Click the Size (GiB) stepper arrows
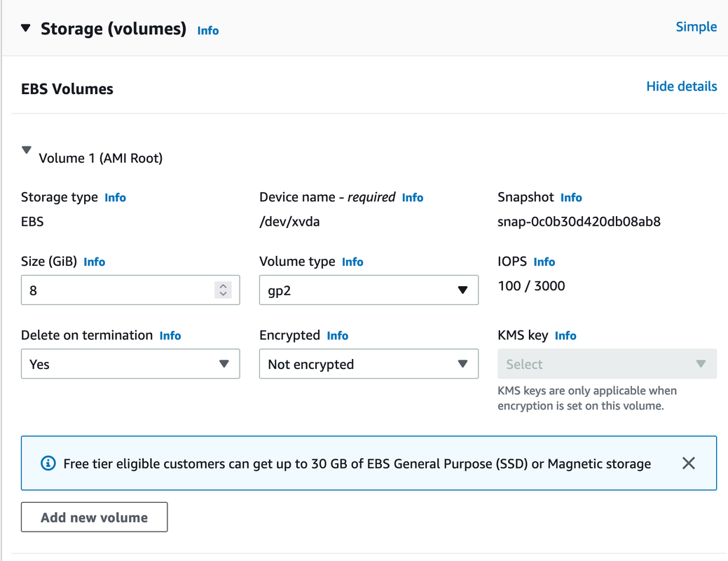 pos(223,290)
